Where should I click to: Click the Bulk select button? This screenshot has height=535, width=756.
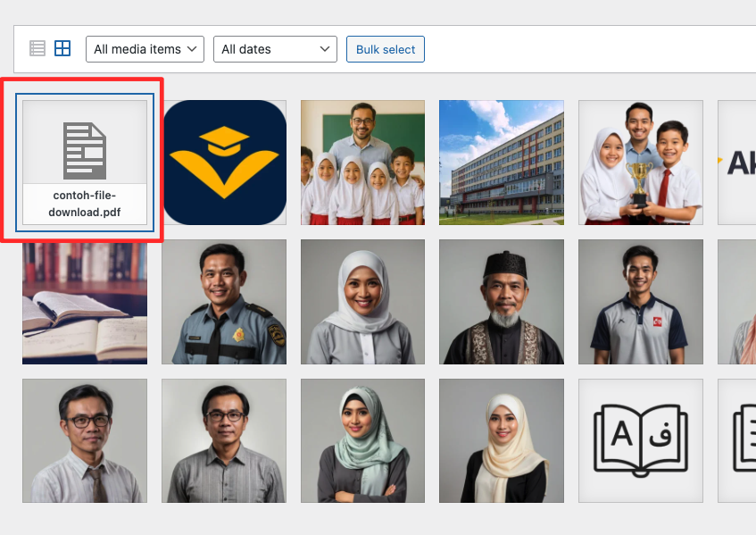coord(386,49)
